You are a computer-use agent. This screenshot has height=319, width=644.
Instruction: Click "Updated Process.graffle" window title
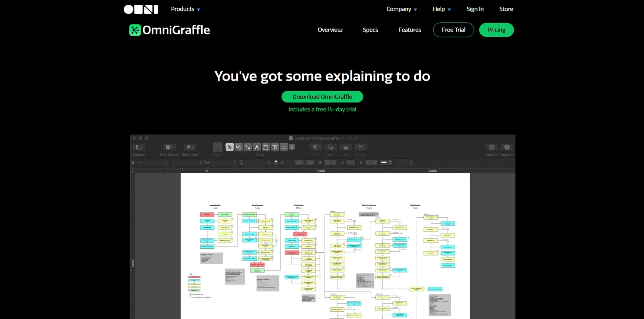[317, 138]
